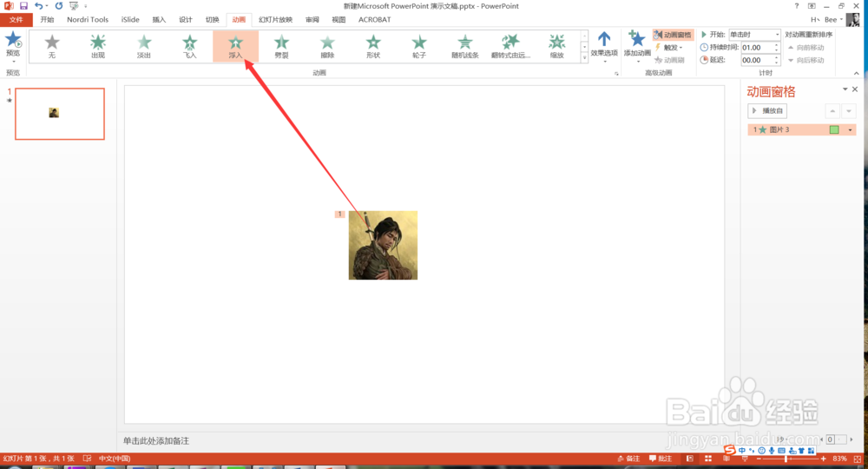Switch to the Nordri Tools tab
This screenshot has width=868, height=469.
(88, 19)
